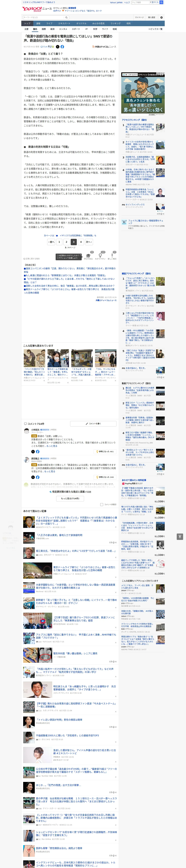Viewport: 186px width, 868px height.
Task: Click the 弁護士ドットコムニュース source logo
Action: pos(104,47)
